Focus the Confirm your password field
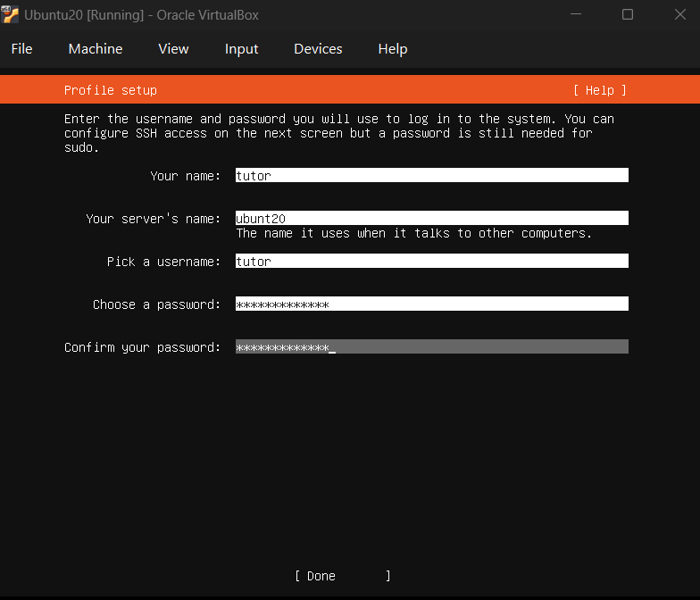Screen dimensions: 700x600 [x=432, y=346]
